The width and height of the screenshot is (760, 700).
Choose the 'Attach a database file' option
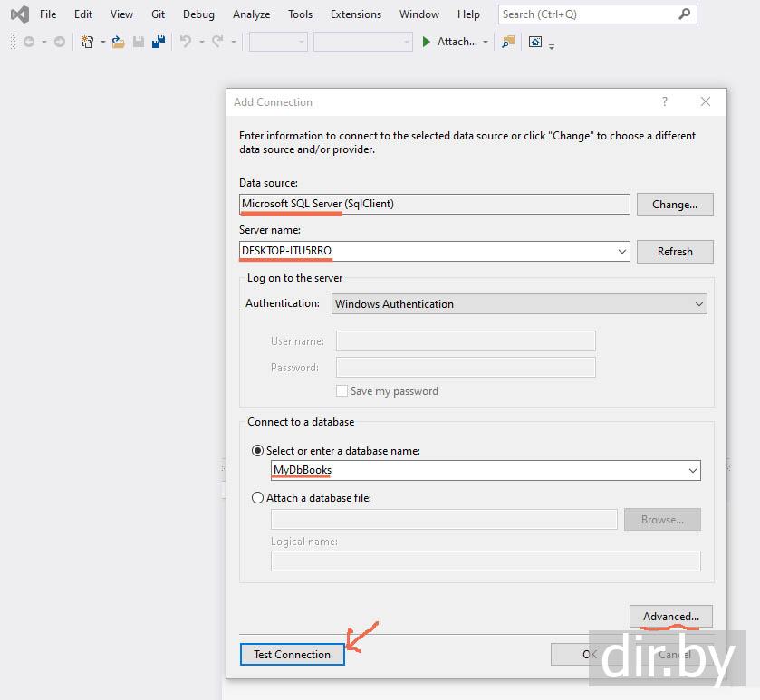click(258, 498)
